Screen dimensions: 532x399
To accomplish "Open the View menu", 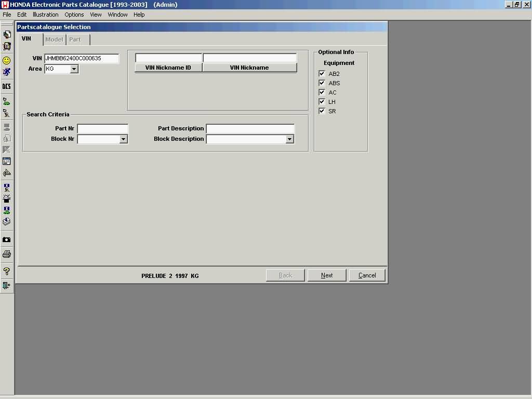I will [96, 15].
